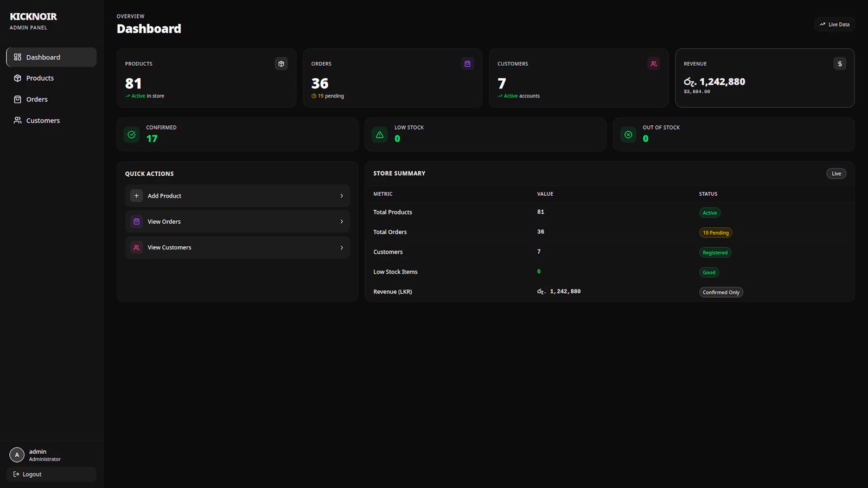This screenshot has height=488, width=868.
Task: Click the Logout button
Action: (x=52, y=474)
